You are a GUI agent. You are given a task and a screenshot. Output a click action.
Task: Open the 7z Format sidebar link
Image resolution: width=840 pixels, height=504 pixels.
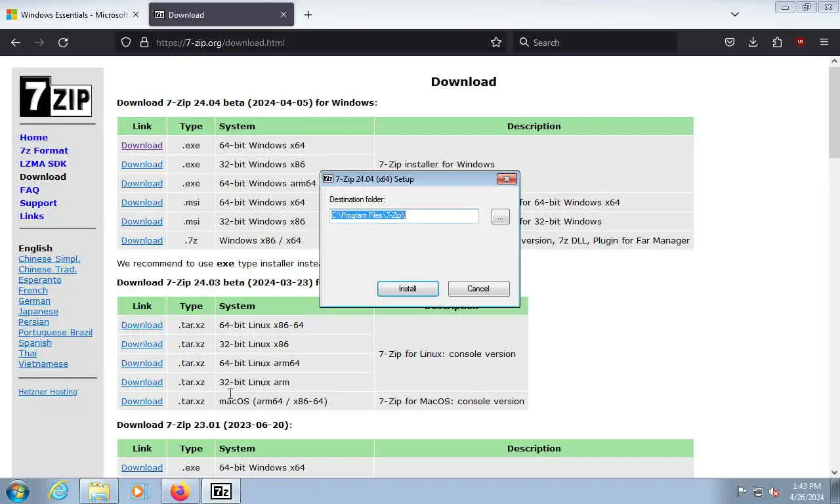[44, 150]
